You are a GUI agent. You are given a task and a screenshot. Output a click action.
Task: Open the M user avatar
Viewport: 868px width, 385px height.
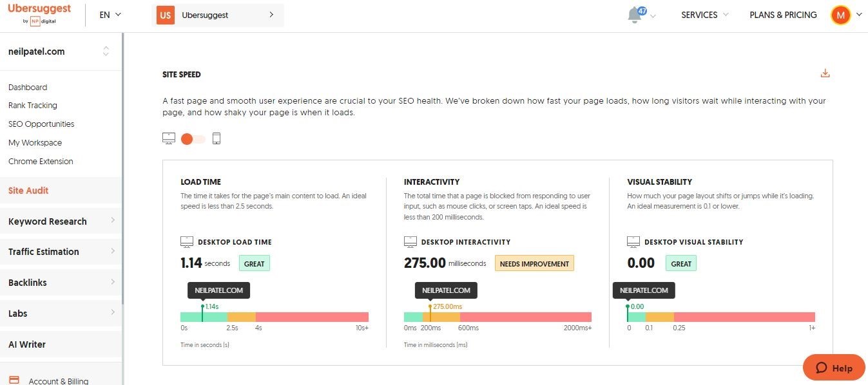click(840, 15)
